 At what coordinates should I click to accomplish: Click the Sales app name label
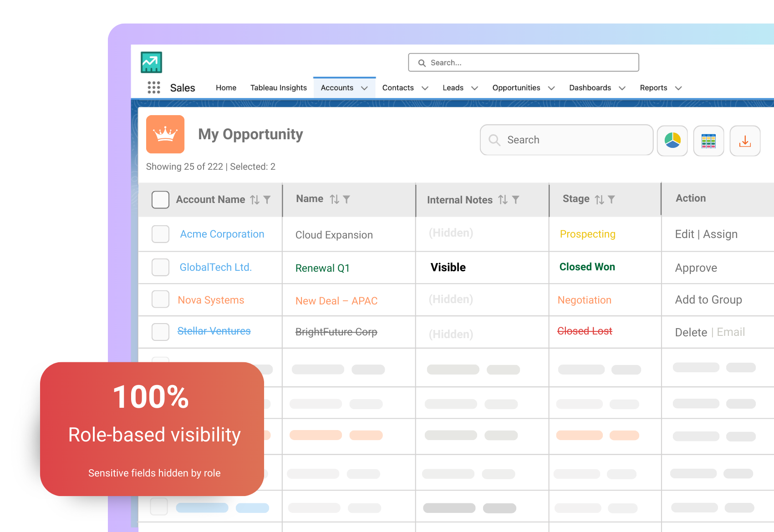click(183, 88)
